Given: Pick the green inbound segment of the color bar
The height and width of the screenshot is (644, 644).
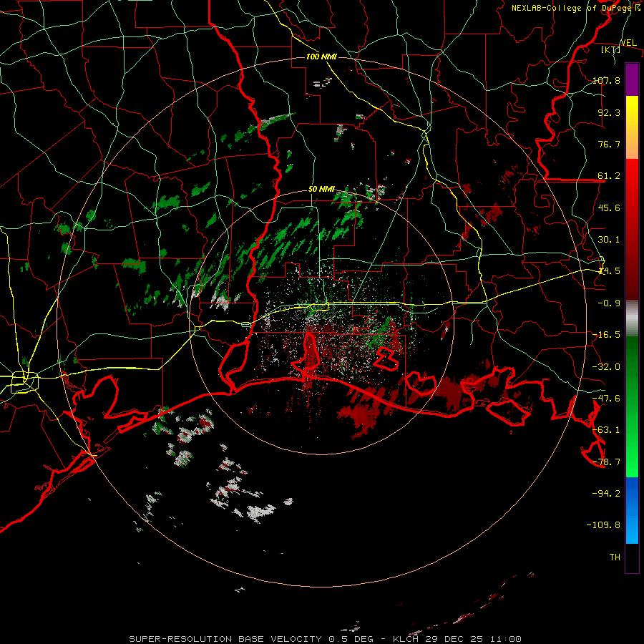Looking at the screenshot, I should (x=632, y=406).
